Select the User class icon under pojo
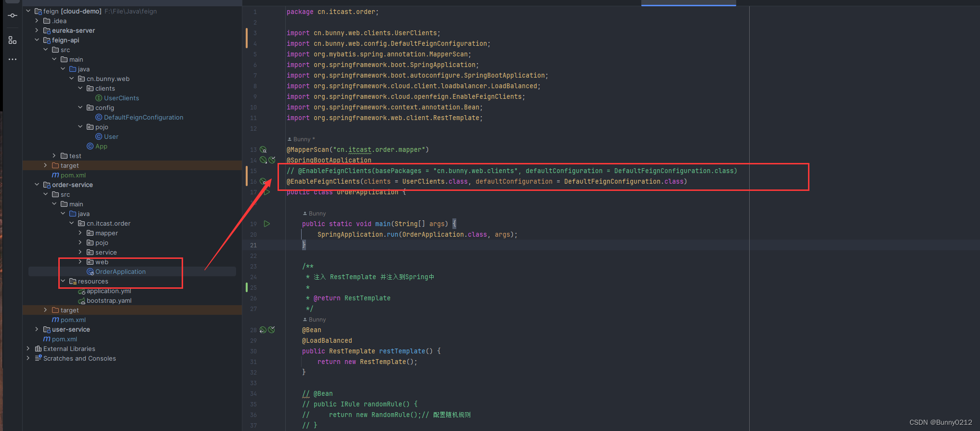The image size is (980, 431). 99,136
